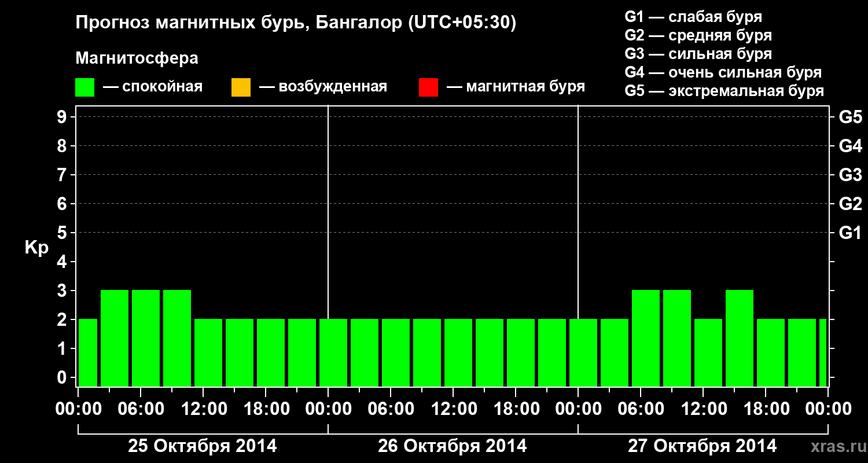Click the 'Kp' axis label
868x463 pixels.
(37, 247)
